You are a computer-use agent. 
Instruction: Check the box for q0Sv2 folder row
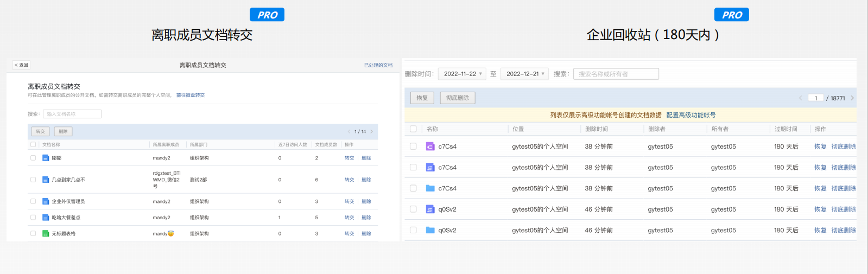[413, 230]
